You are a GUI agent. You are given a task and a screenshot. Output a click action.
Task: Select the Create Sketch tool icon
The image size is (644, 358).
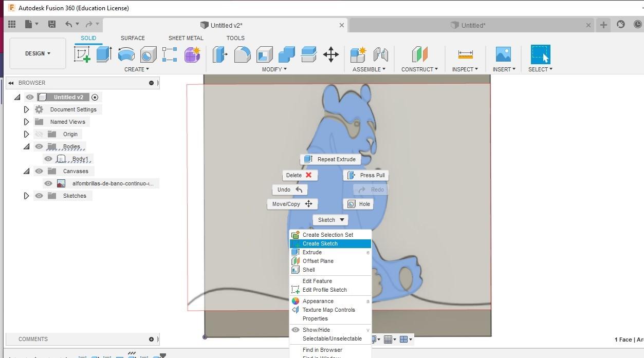pos(82,54)
